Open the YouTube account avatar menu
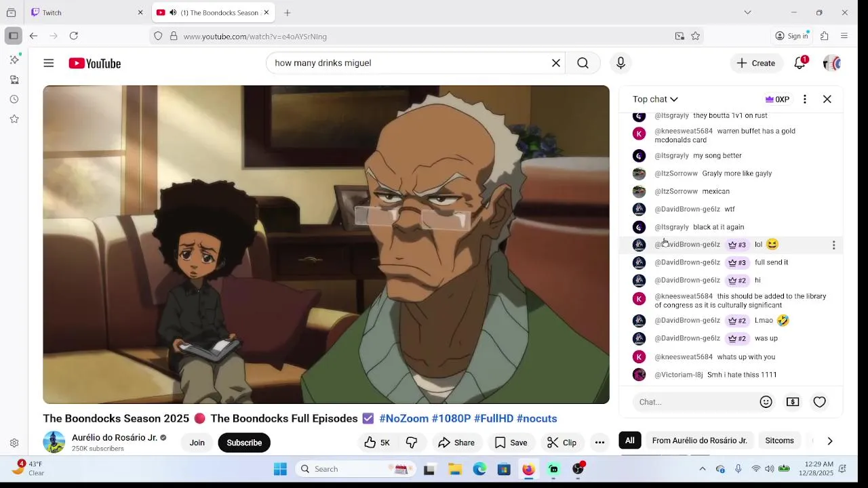Image resolution: width=868 pixels, height=488 pixels. 832,63
